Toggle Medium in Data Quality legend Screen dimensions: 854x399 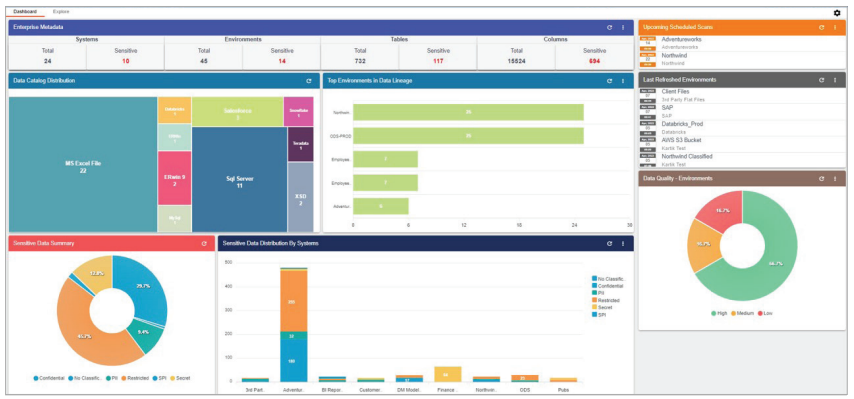click(x=741, y=313)
